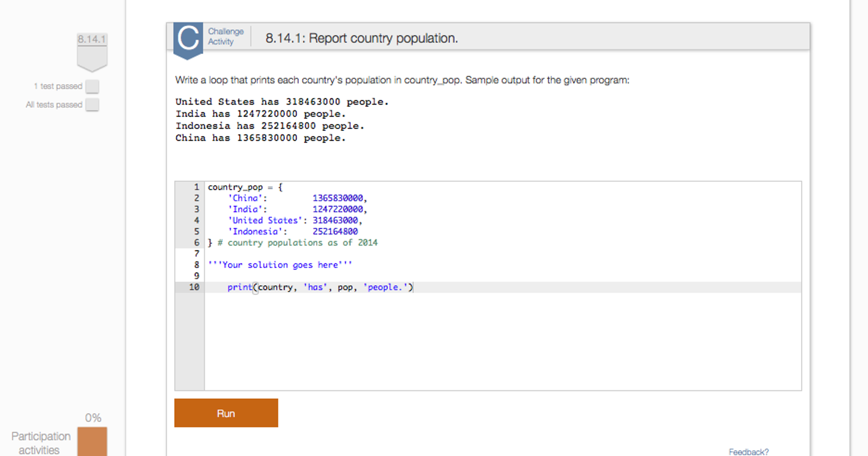Click the Participation activities progress bar
This screenshot has width=868, height=456.
[x=92, y=442]
